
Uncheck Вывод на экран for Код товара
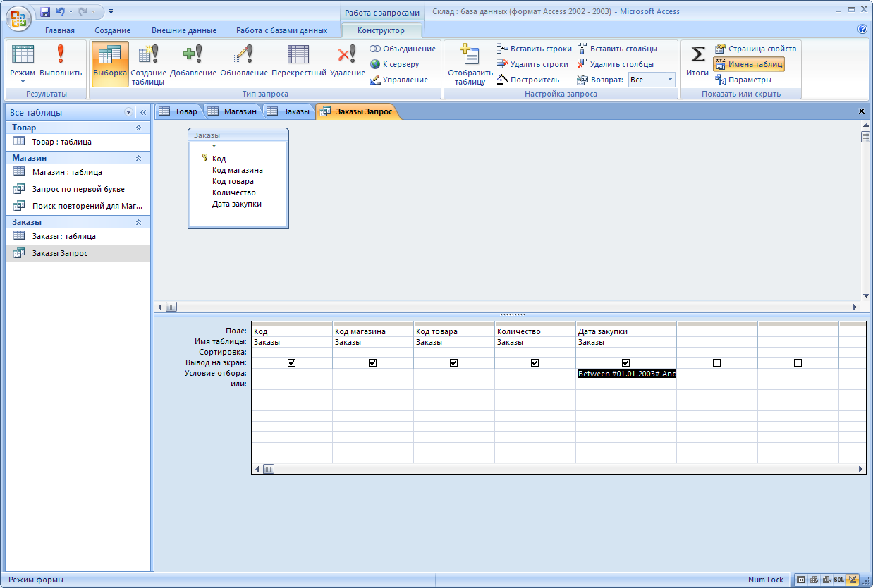[454, 362]
